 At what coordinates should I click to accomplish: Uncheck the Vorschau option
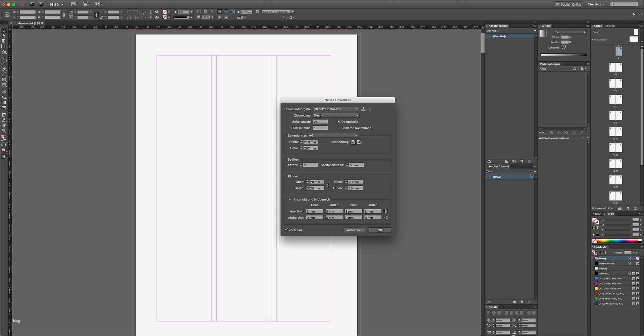pos(286,230)
